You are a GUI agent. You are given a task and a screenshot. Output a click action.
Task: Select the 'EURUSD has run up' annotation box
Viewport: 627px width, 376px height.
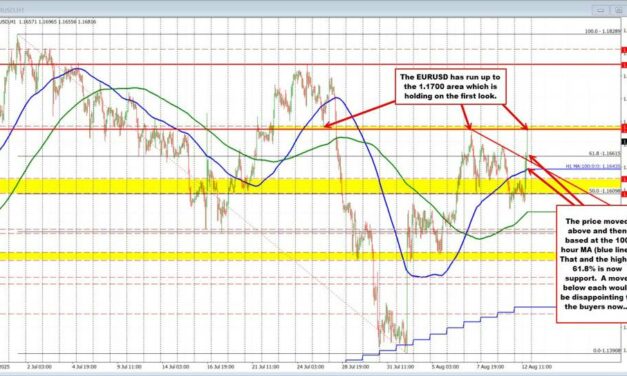pos(451,87)
